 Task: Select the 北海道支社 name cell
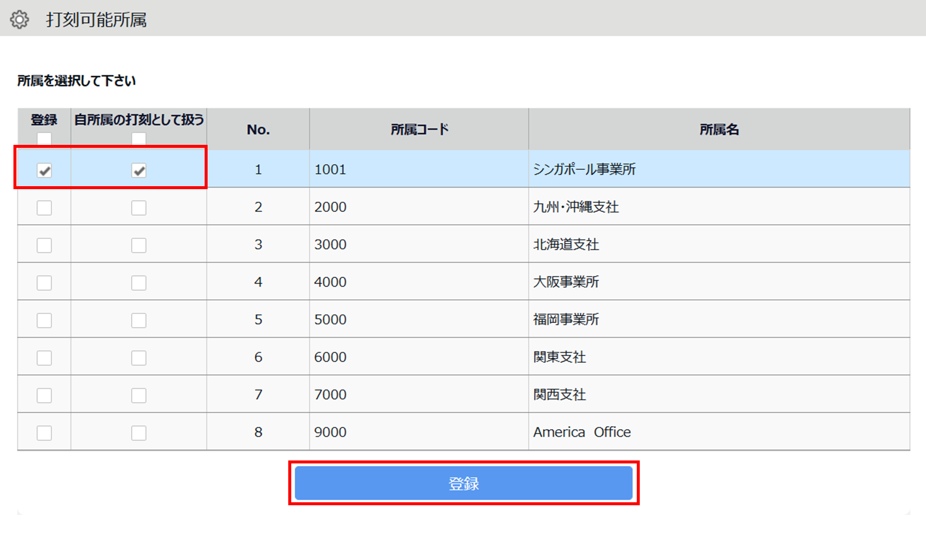coord(719,244)
